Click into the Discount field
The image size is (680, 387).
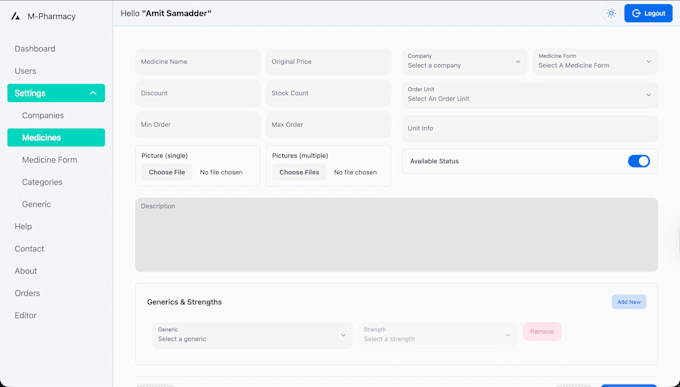pyautogui.click(x=198, y=93)
